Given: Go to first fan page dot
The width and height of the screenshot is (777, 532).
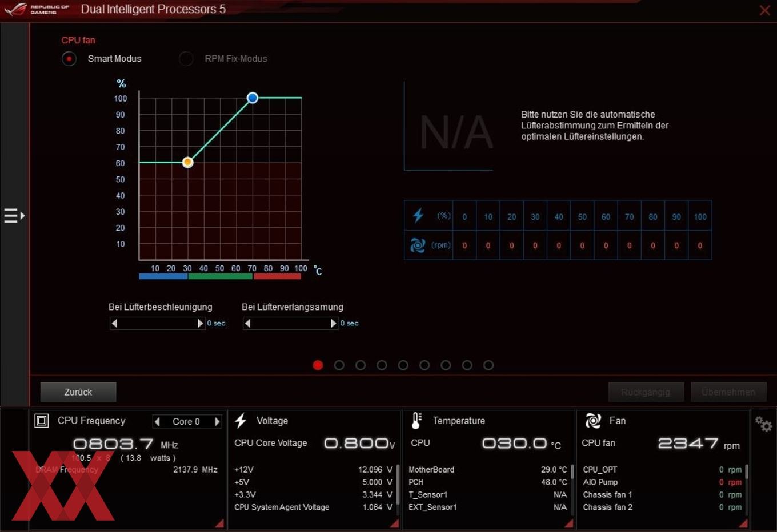Looking at the screenshot, I should (x=318, y=365).
